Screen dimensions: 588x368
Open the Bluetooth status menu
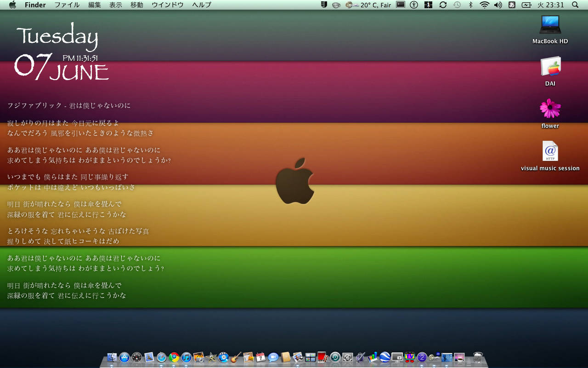tap(470, 5)
